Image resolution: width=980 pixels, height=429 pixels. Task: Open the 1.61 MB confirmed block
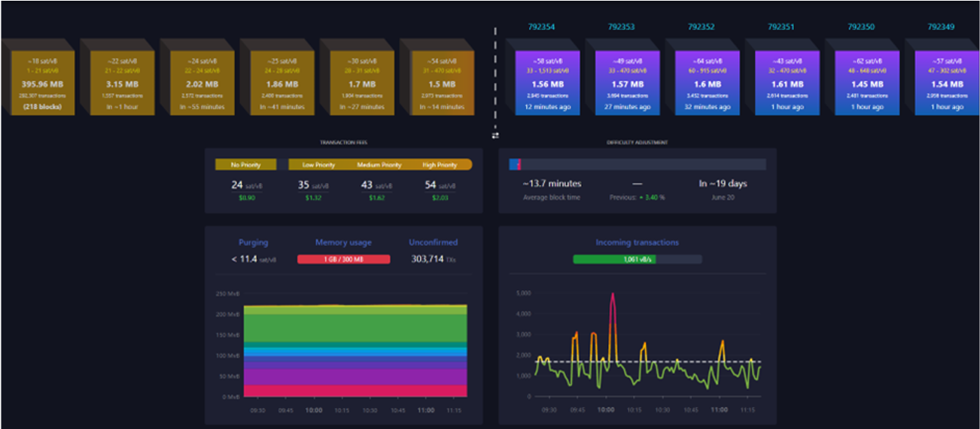click(787, 83)
